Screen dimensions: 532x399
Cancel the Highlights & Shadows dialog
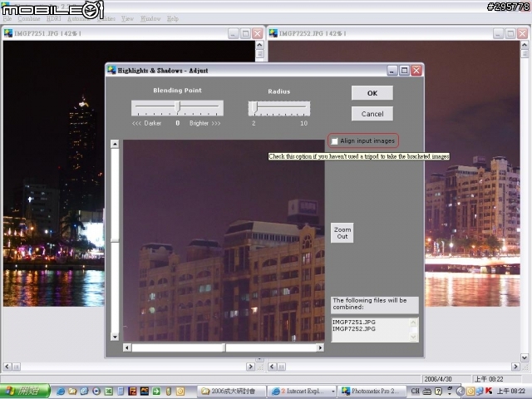pos(372,114)
